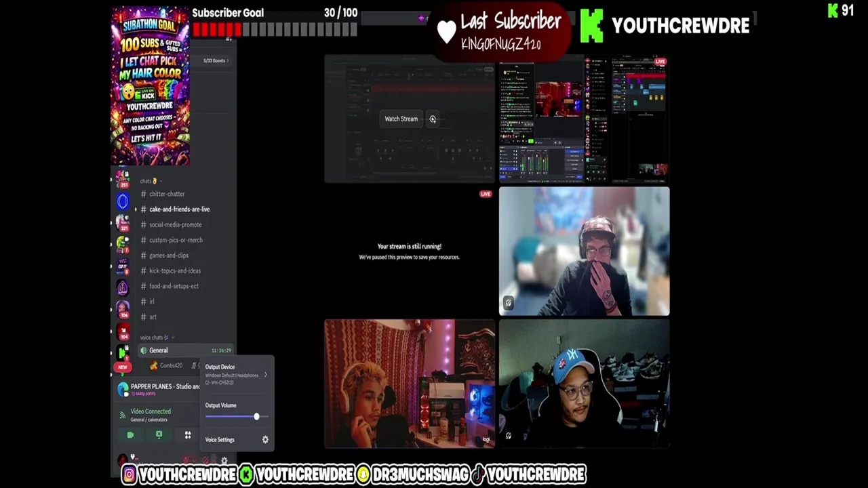Open the red server with 104 badge

coord(123,331)
